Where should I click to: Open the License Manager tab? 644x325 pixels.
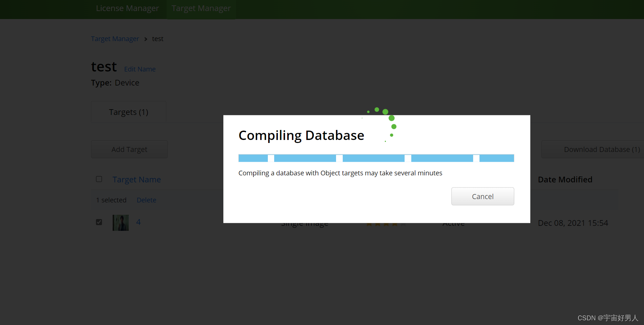(x=127, y=8)
